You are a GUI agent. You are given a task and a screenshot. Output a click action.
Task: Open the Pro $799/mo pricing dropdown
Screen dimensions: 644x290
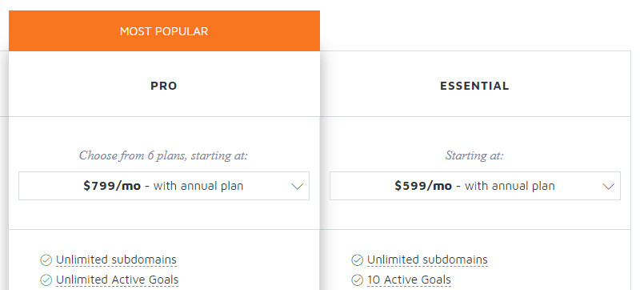[x=164, y=186]
